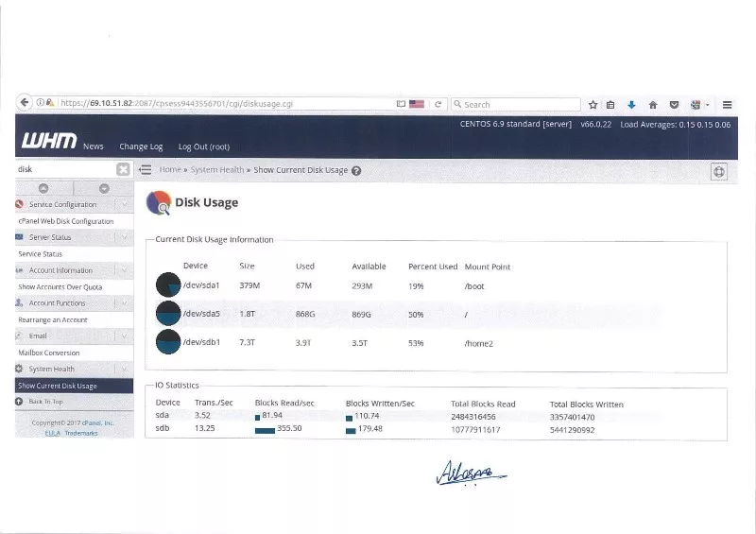Click the help question mark beside breadcrumb

tap(356, 171)
